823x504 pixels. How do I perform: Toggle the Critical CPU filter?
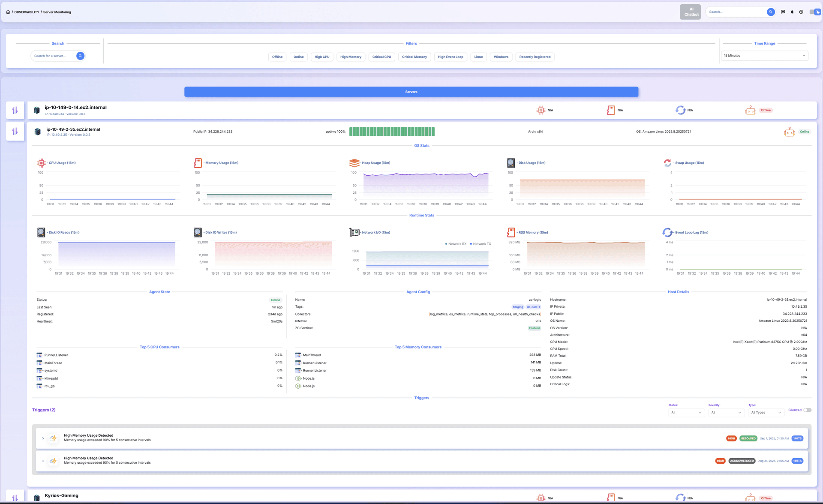click(381, 57)
